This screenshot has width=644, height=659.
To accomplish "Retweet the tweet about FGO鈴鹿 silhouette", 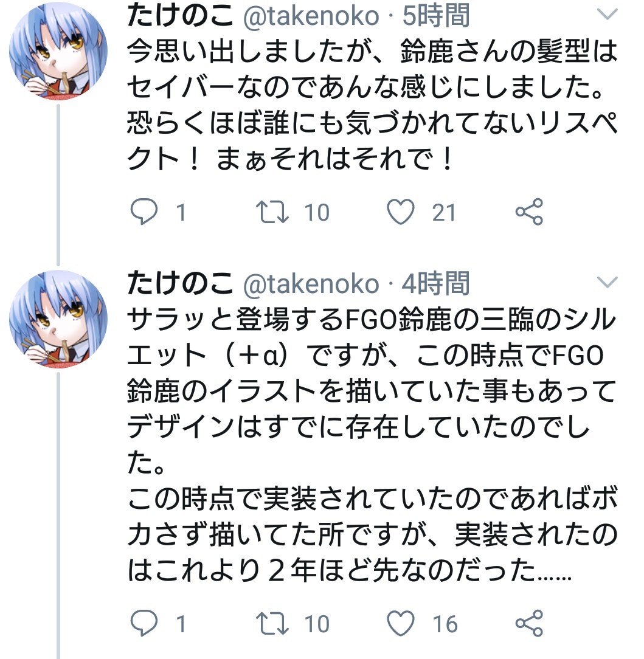I will coord(269,623).
